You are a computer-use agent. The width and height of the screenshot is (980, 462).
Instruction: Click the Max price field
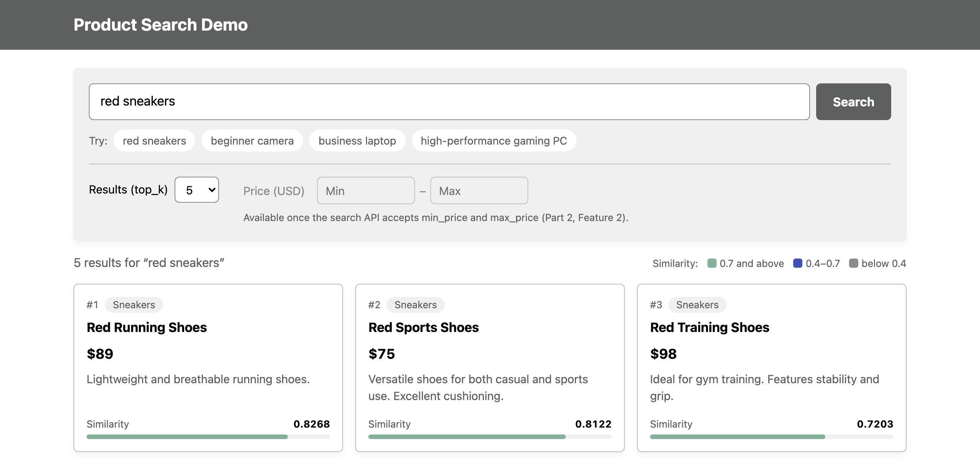coord(479,190)
